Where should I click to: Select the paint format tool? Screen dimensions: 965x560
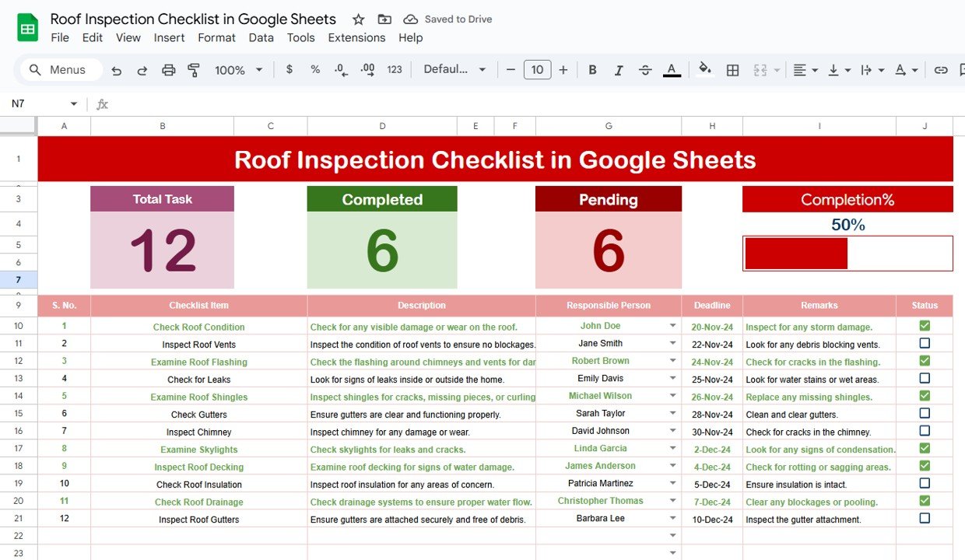[195, 70]
